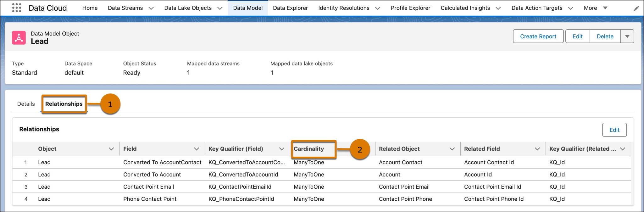The height and width of the screenshot is (212, 644).
Task: Open the Key Qualifier (Field) column menu
Action: tap(282, 149)
